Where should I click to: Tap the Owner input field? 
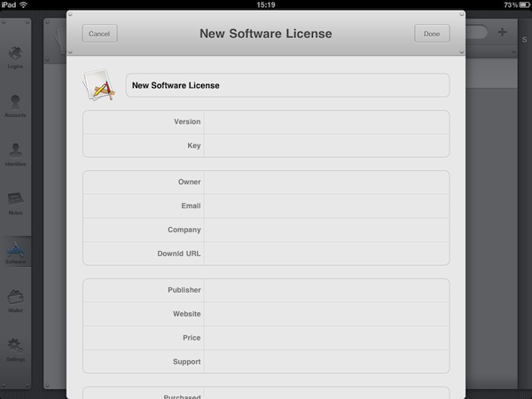(x=326, y=182)
